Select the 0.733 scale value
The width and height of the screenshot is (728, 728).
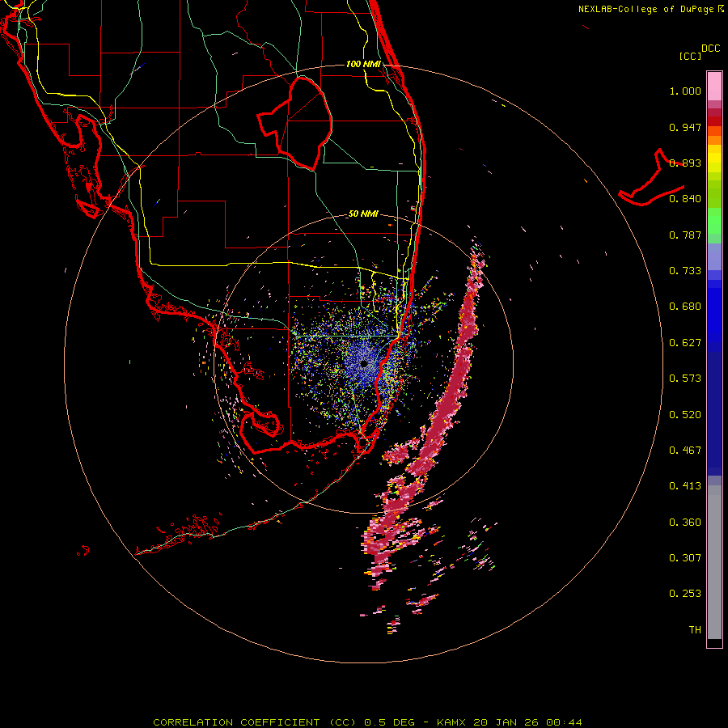[x=685, y=271]
